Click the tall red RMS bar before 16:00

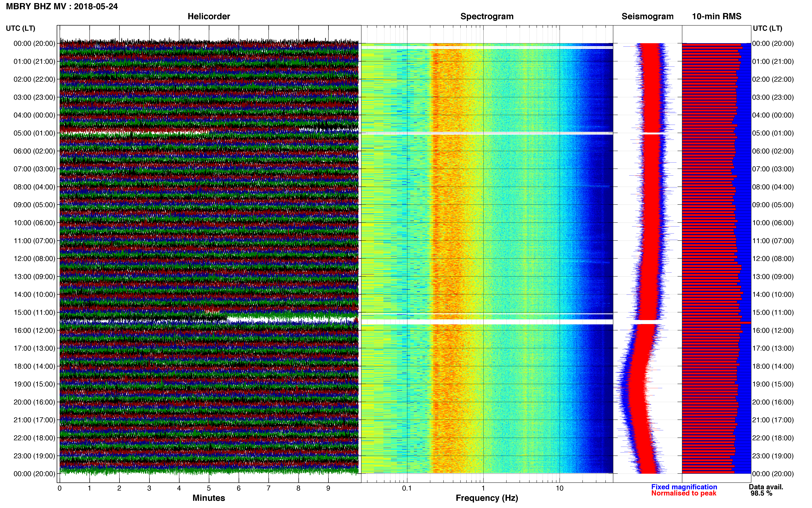point(716,322)
